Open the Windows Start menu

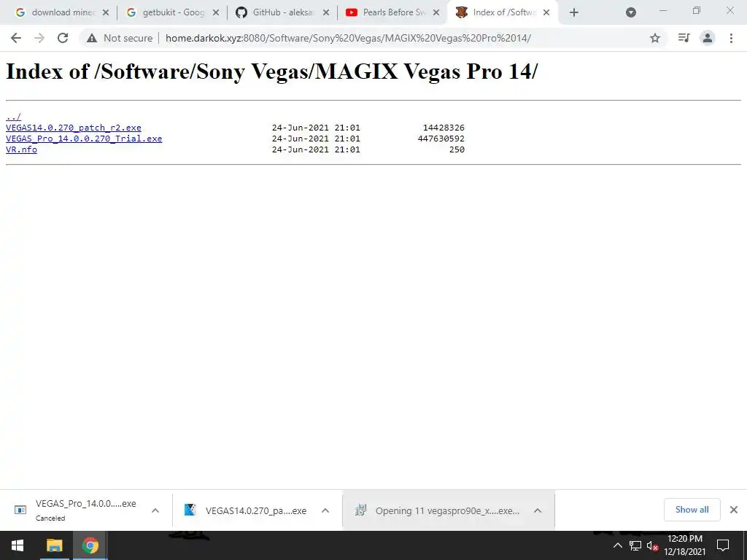coord(18,545)
